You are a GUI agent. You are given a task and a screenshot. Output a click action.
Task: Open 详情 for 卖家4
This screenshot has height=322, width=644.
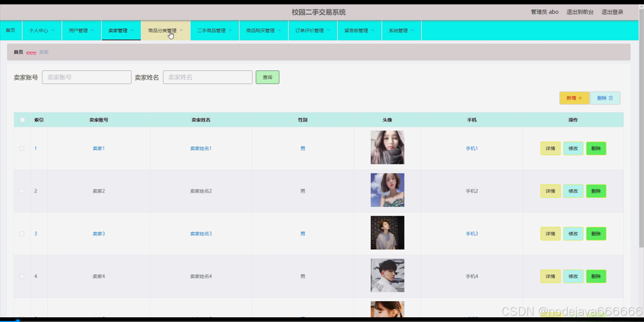[x=550, y=276]
